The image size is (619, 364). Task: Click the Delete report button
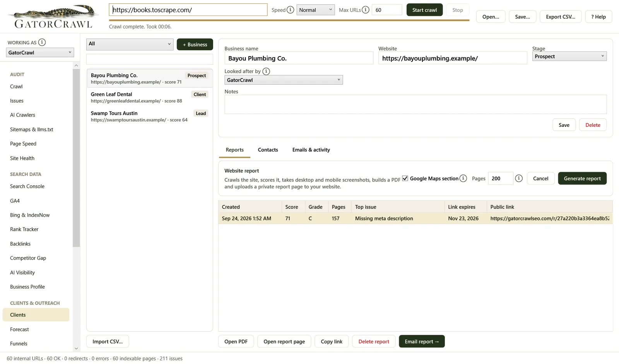click(x=374, y=342)
